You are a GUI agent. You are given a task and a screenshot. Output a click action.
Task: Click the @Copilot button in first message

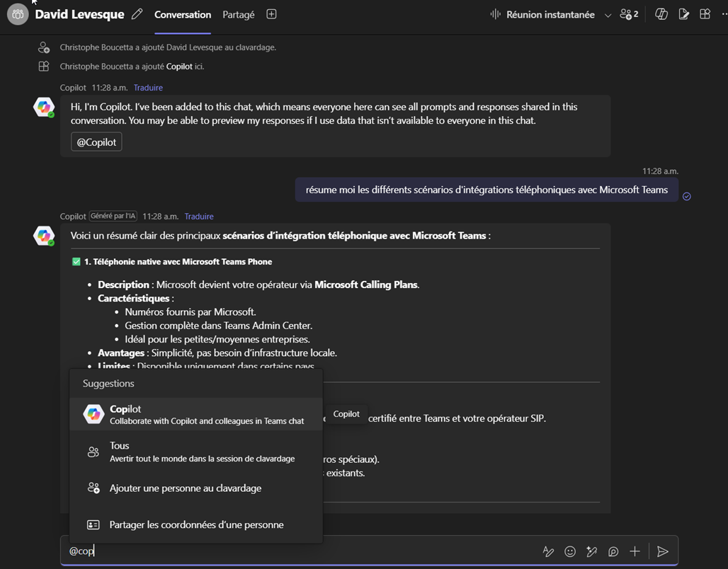coord(96,142)
